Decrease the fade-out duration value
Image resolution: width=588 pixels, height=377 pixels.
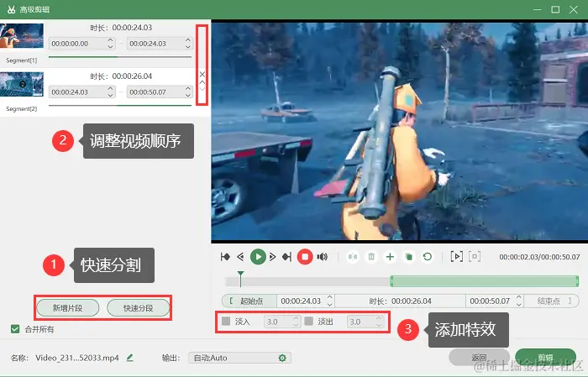pyautogui.click(x=379, y=325)
